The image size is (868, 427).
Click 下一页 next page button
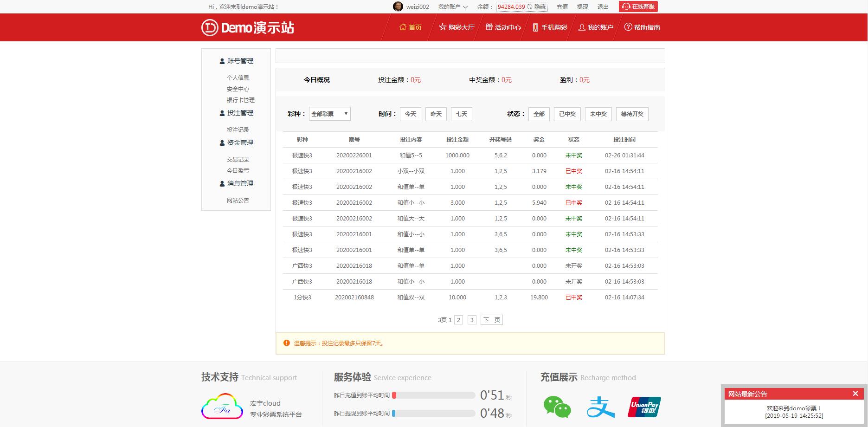point(492,320)
